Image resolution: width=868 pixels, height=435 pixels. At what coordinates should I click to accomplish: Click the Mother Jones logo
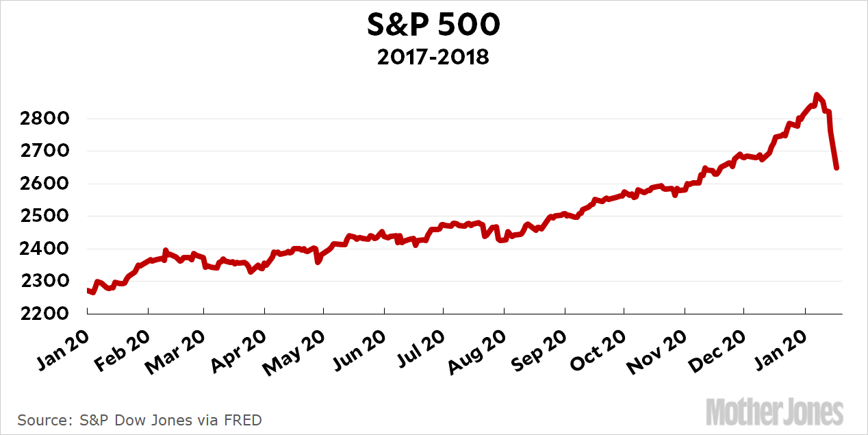(775, 412)
